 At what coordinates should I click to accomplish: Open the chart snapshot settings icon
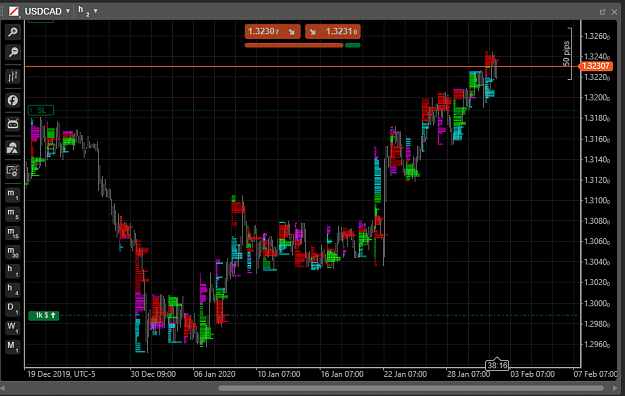(13, 171)
